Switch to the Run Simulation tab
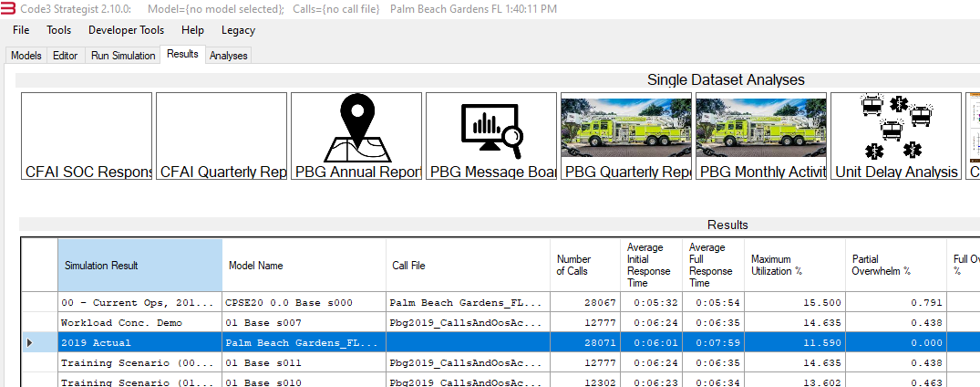 pyautogui.click(x=123, y=56)
